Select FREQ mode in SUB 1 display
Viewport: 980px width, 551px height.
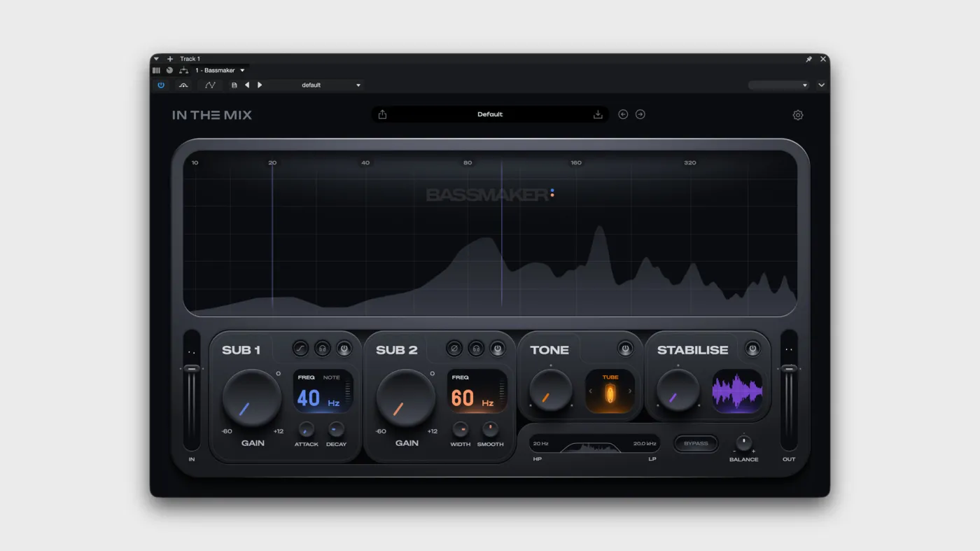(306, 377)
